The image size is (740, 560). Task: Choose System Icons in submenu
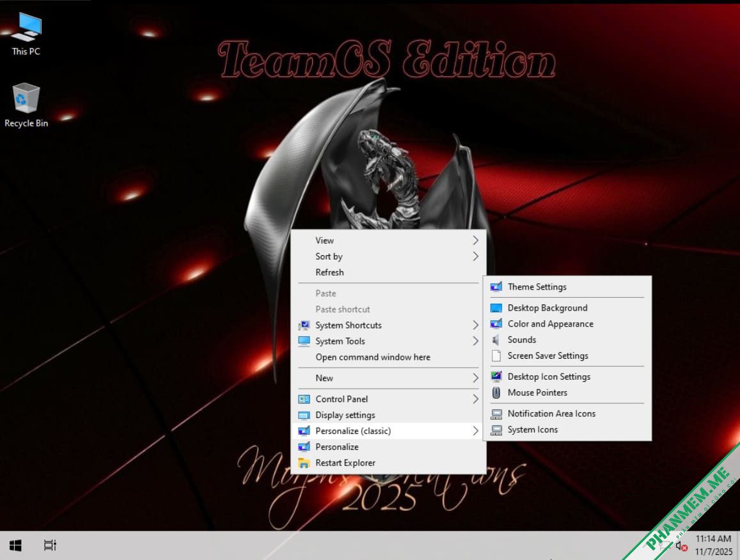click(567, 430)
